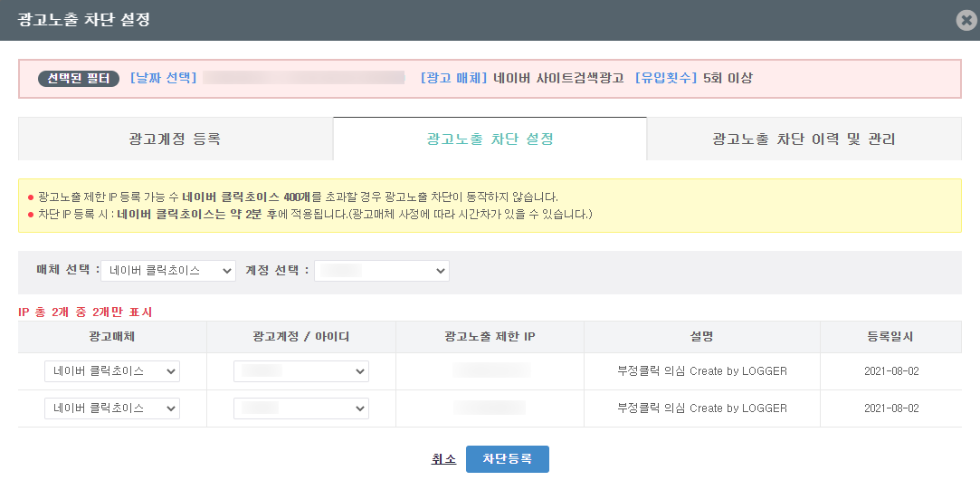Expand first row 광고매체 dropdown
The height and width of the screenshot is (490, 980).
click(x=112, y=371)
